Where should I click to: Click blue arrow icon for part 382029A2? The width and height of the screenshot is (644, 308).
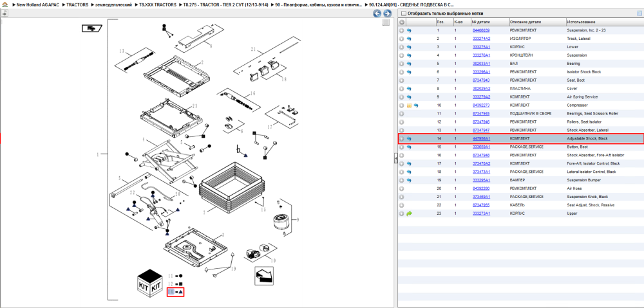pos(409,89)
